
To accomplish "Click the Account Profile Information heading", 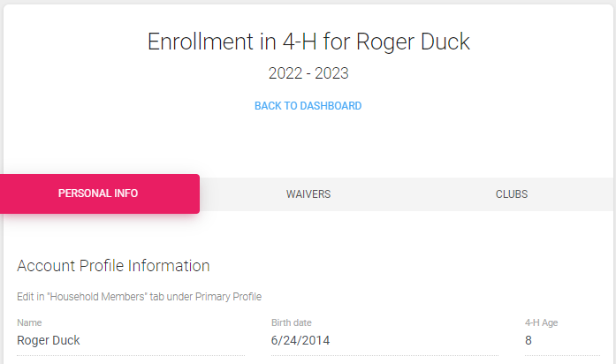I will 113,266.
